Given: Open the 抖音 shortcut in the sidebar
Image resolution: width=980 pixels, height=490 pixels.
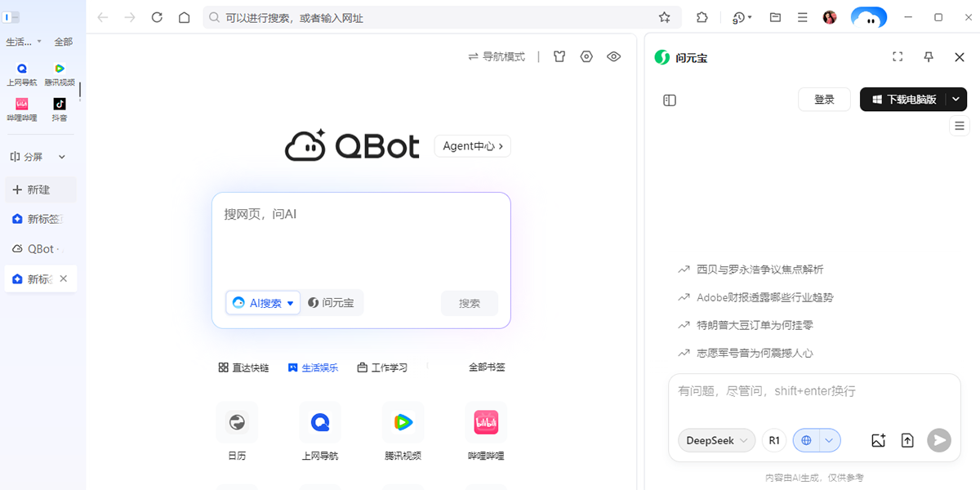Looking at the screenshot, I should click(60, 109).
